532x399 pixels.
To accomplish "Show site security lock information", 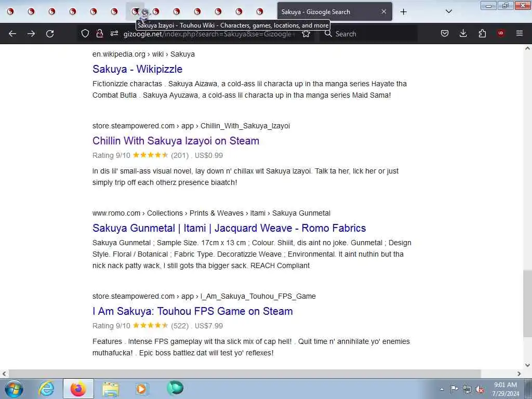I will [x=99, y=34].
